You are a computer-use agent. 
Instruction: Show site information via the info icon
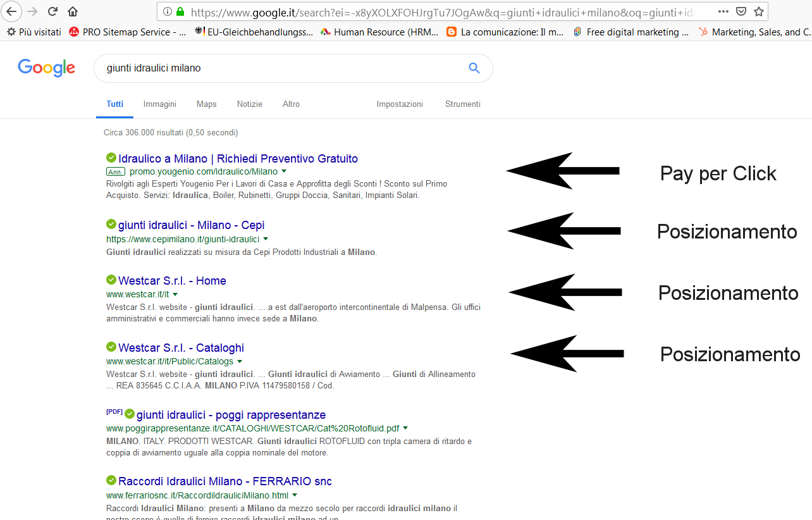(167, 11)
